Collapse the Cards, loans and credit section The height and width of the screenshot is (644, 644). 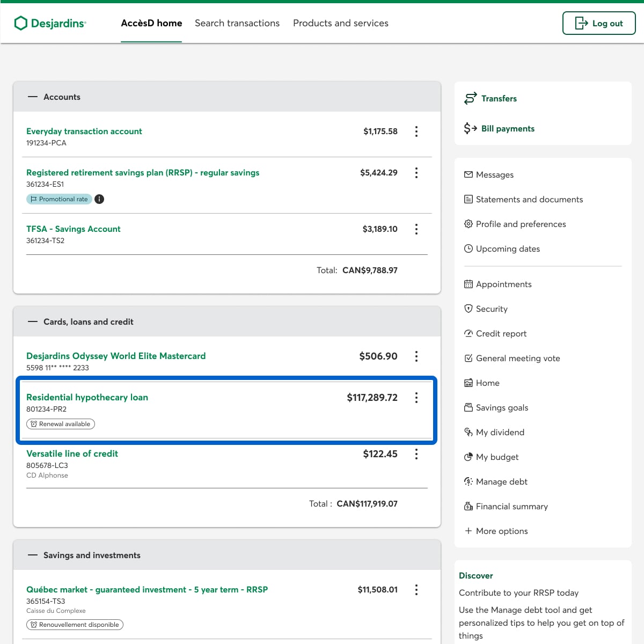click(x=33, y=322)
